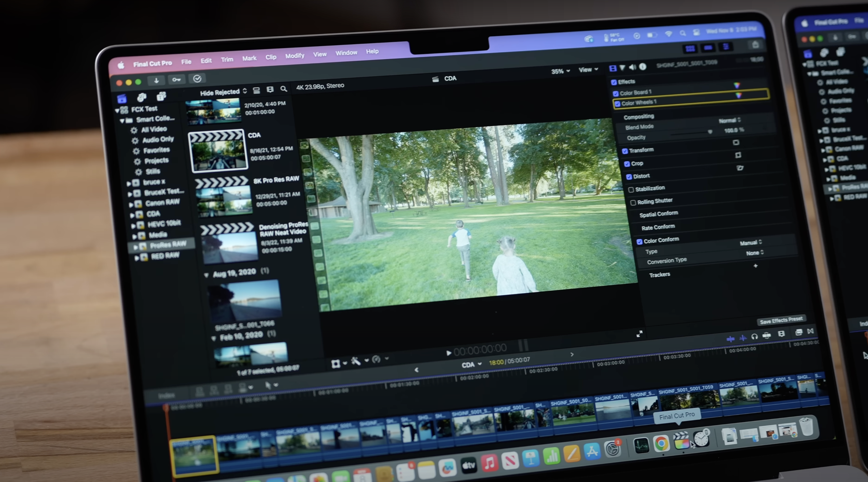
Task: Open the Trim menu
Action: click(x=227, y=60)
